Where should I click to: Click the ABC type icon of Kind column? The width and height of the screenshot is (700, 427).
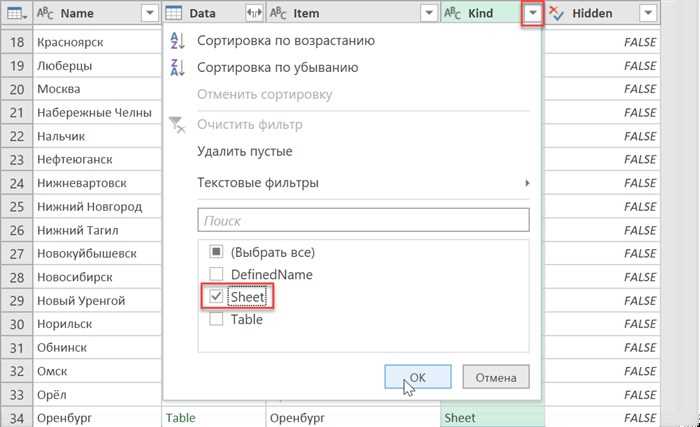(x=452, y=13)
